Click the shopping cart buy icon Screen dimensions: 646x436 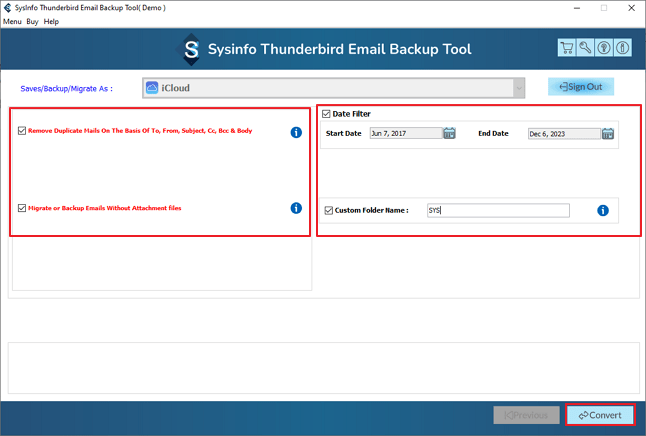[x=568, y=48]
